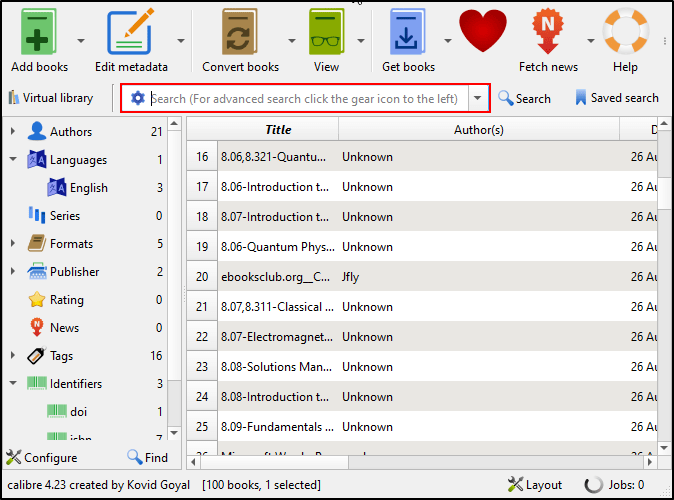Click the Search button

click(x=524, y=98)
